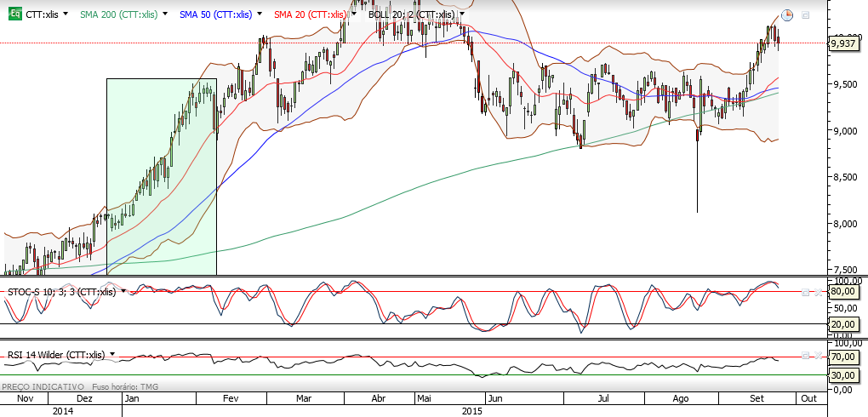Image resolution: width=868 pixels, height=417 pixels.
Task: Click the Mar month on time axis
Action: (303, 399)
